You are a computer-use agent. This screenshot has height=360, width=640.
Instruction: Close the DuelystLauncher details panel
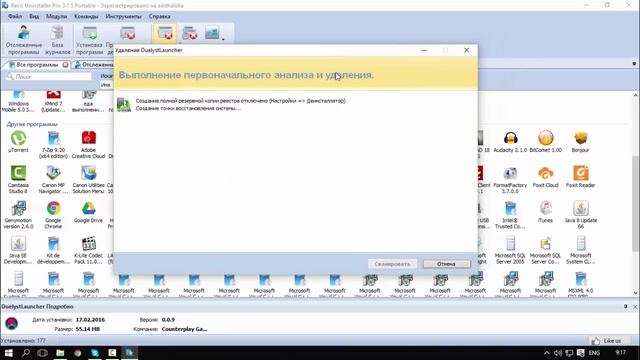pyautogui.click(x=635, y=306)
